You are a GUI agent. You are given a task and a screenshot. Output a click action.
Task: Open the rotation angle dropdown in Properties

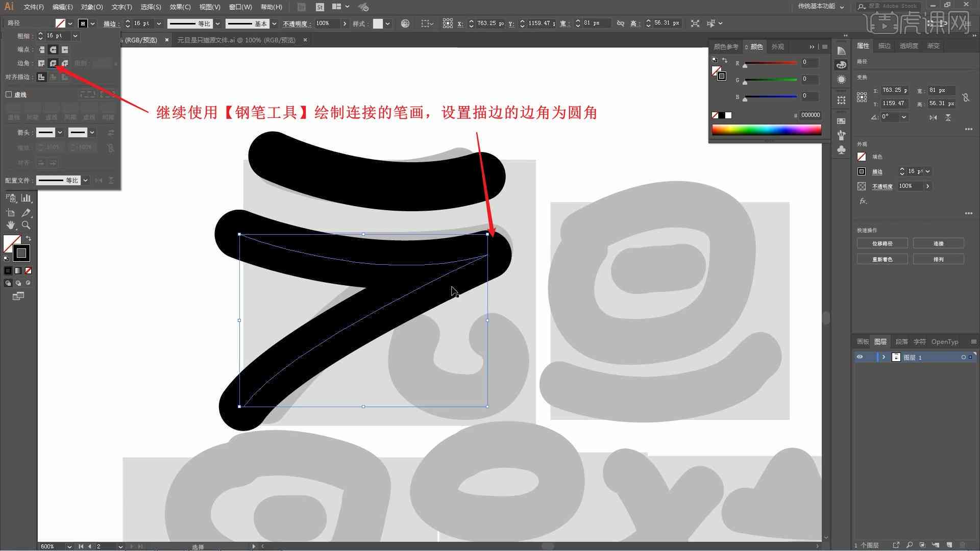point(904,117)
